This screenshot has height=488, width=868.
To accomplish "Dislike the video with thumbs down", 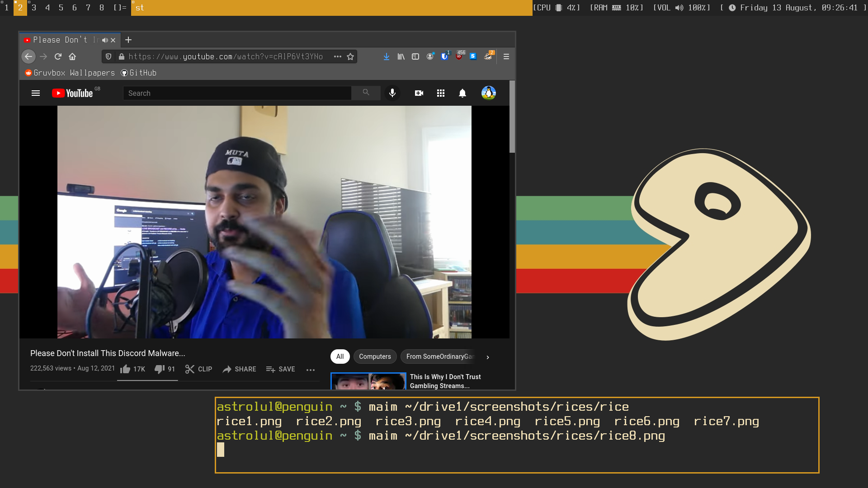I will (160, 369).
